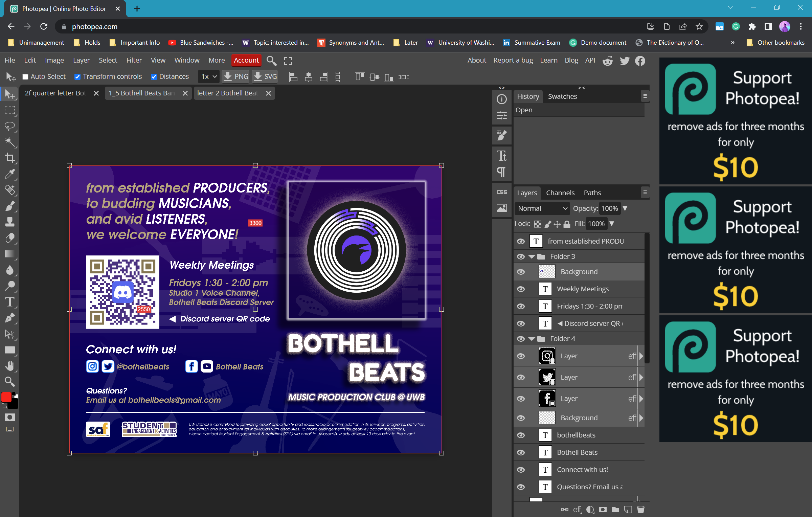Open the Character panel icon
This screenshot has height=517, width=812.
tap(501, 156)
